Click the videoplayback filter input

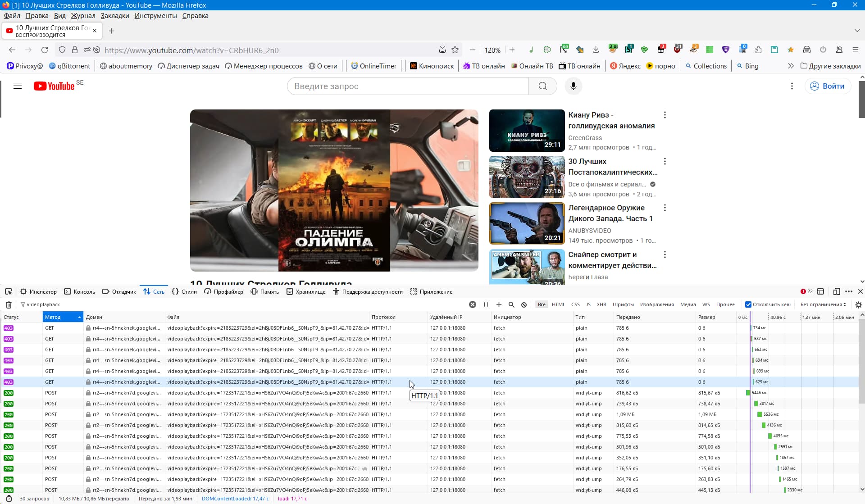pos(243,304)
